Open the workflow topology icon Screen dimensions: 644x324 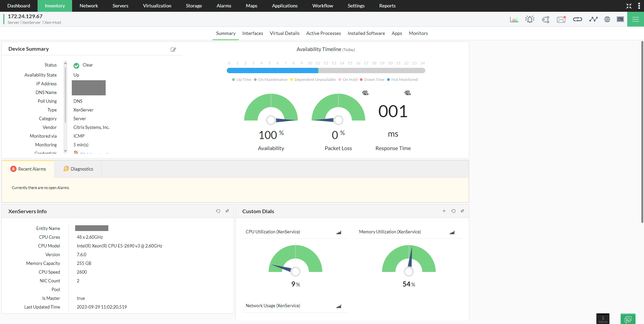(x=546, y=19)
